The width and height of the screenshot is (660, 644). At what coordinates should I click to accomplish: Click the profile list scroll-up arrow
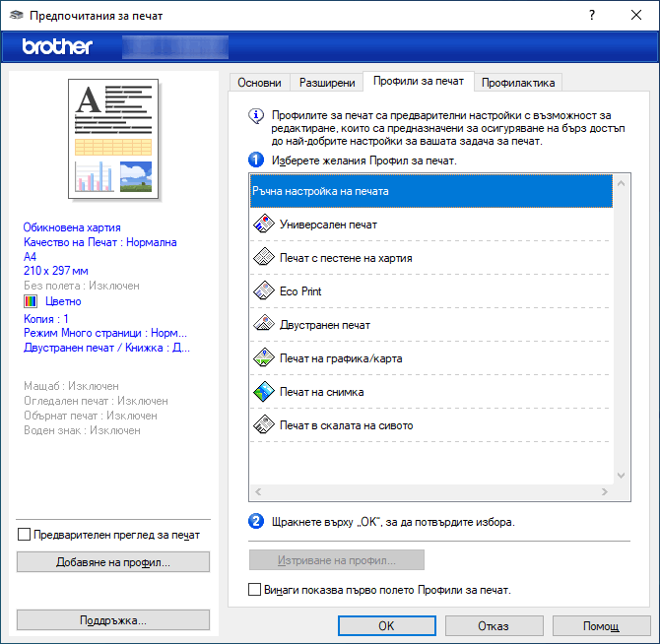621,183
